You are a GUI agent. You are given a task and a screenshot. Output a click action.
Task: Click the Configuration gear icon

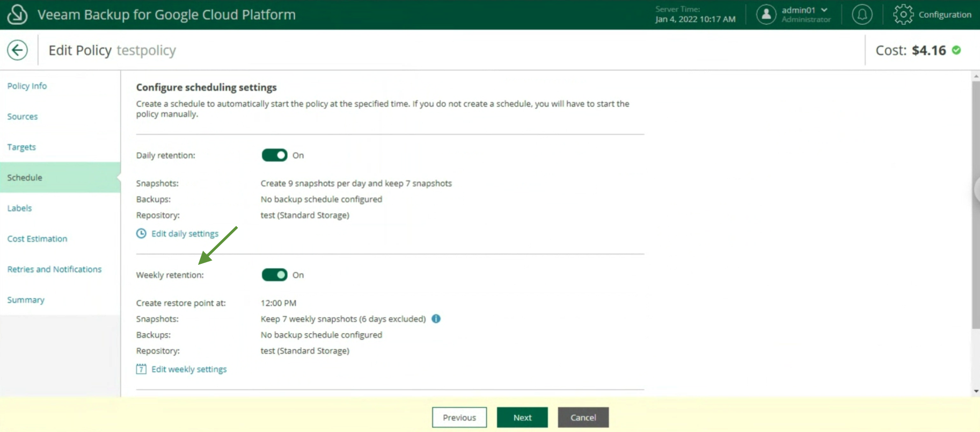click(903, 15)
